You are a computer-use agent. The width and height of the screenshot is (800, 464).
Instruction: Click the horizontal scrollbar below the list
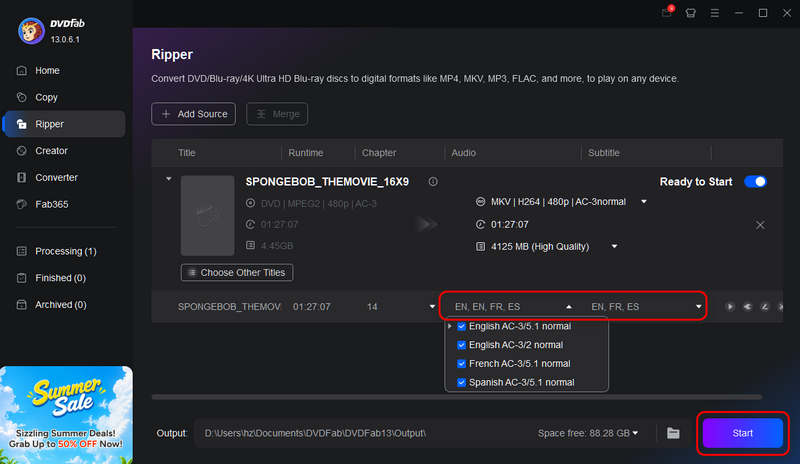[457, 397]
